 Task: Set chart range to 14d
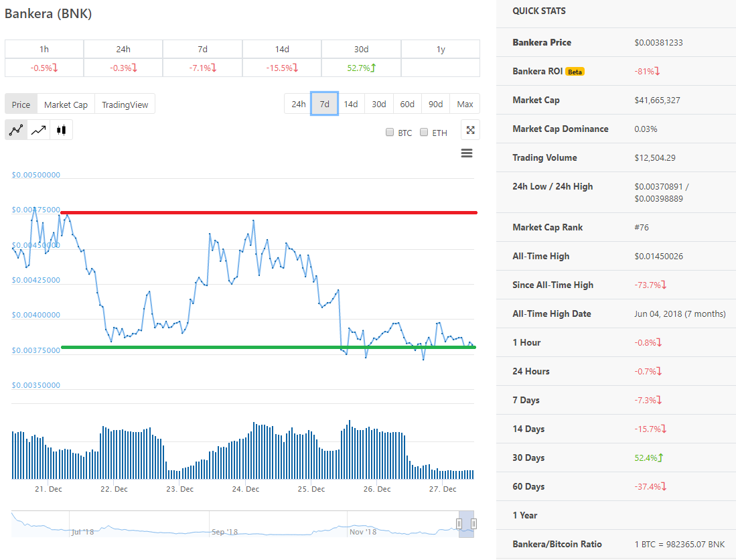pyautogui.click(x=351, y=104)
